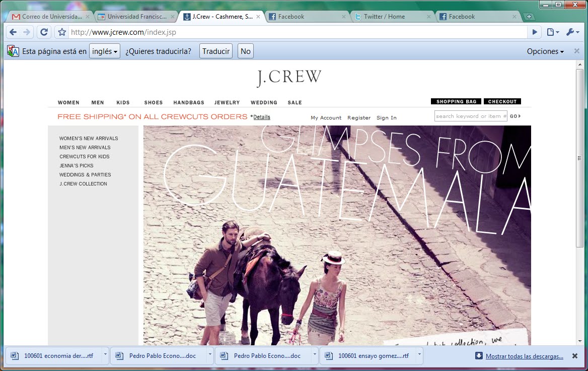588x371 pixels.
Task: Open first Pedro Pablo Econo....doc download
Action: tap(158, 355)
